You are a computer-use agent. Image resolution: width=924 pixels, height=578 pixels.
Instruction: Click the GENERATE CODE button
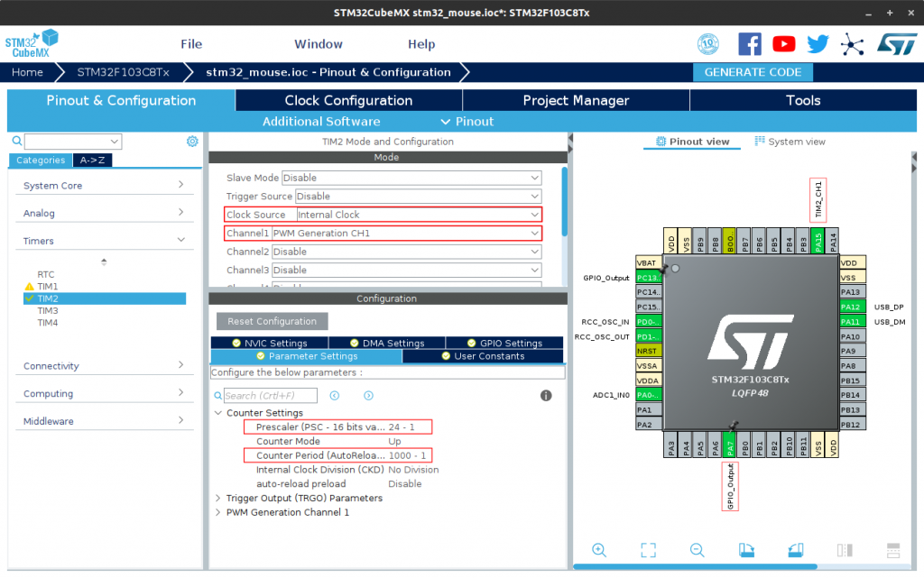(753, 72)
